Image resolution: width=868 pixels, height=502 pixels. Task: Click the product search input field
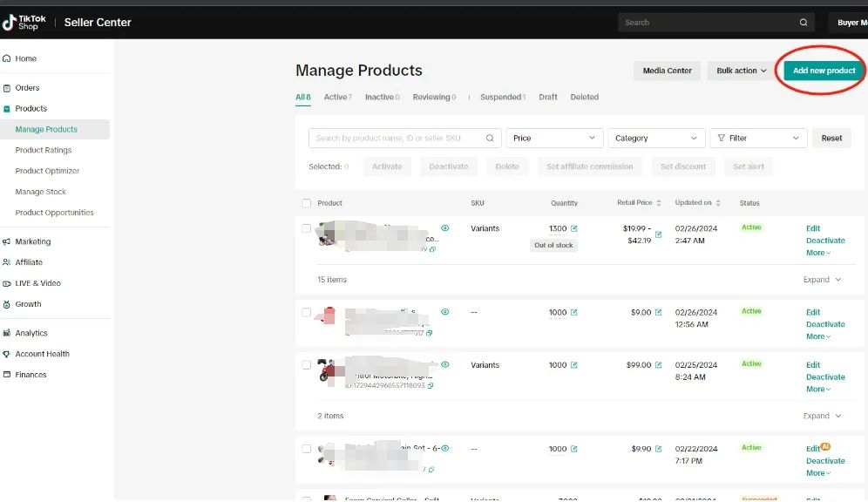point(397,138)
